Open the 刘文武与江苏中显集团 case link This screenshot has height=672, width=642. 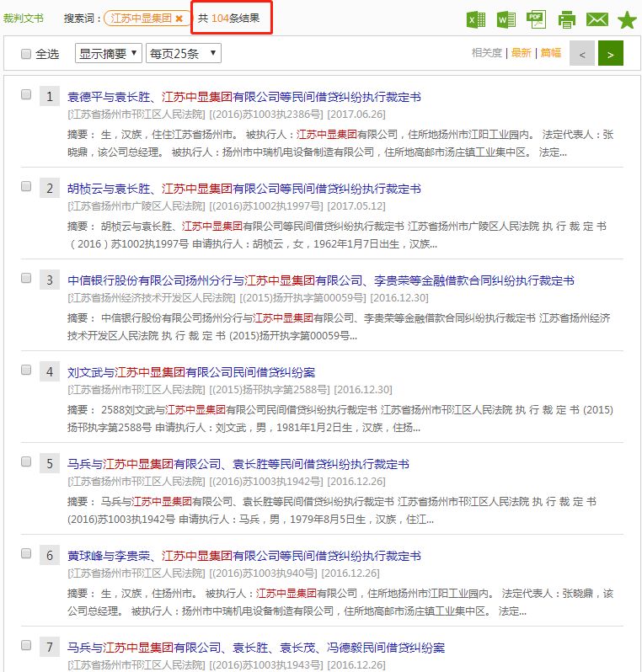click(191, 372)
